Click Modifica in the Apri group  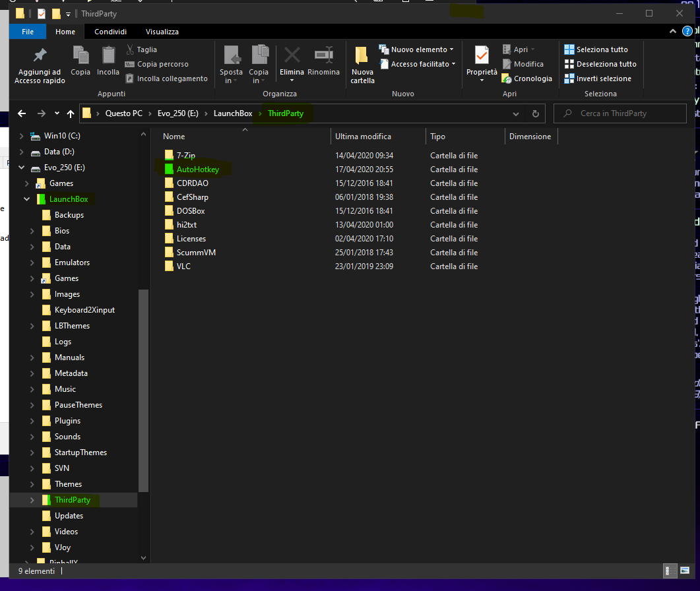click(x=523, y=64)
